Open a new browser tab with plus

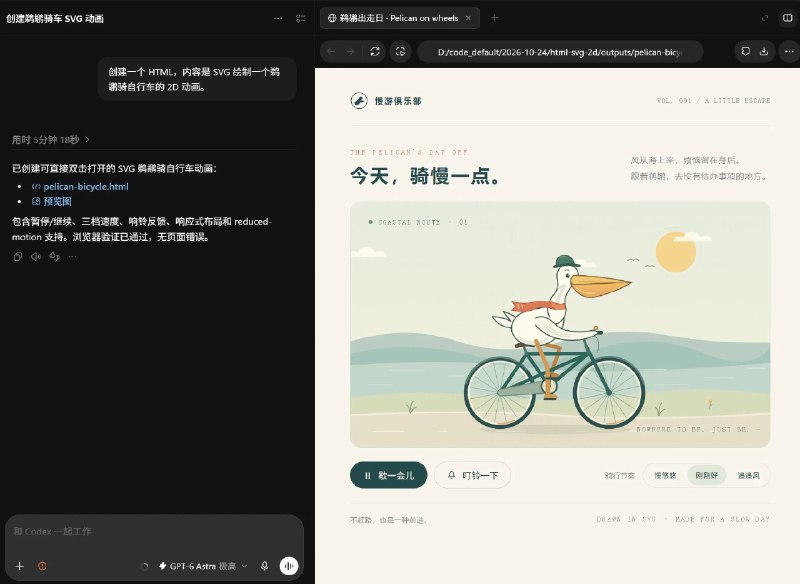494,18
